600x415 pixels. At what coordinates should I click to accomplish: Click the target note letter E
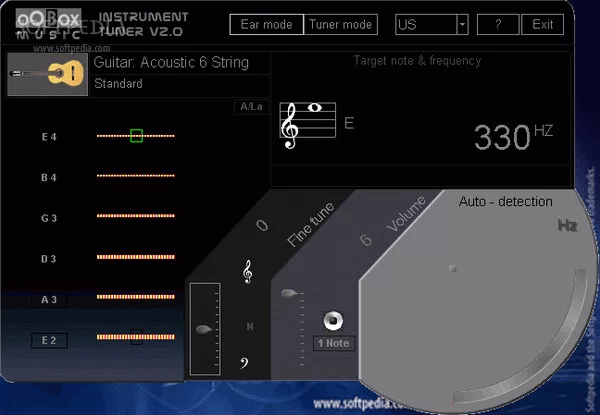[349, 123]
